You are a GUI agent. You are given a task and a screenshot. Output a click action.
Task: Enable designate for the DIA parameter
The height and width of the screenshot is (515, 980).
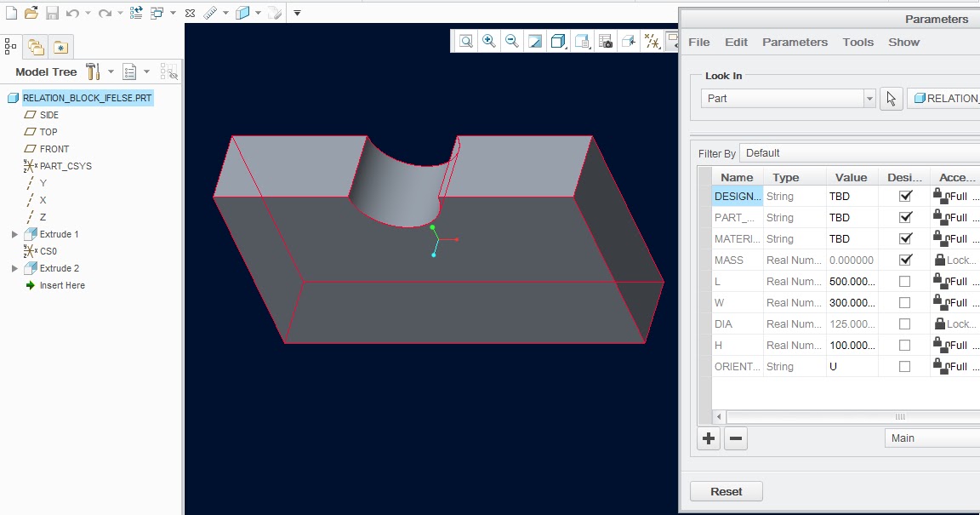coord(904,323)
